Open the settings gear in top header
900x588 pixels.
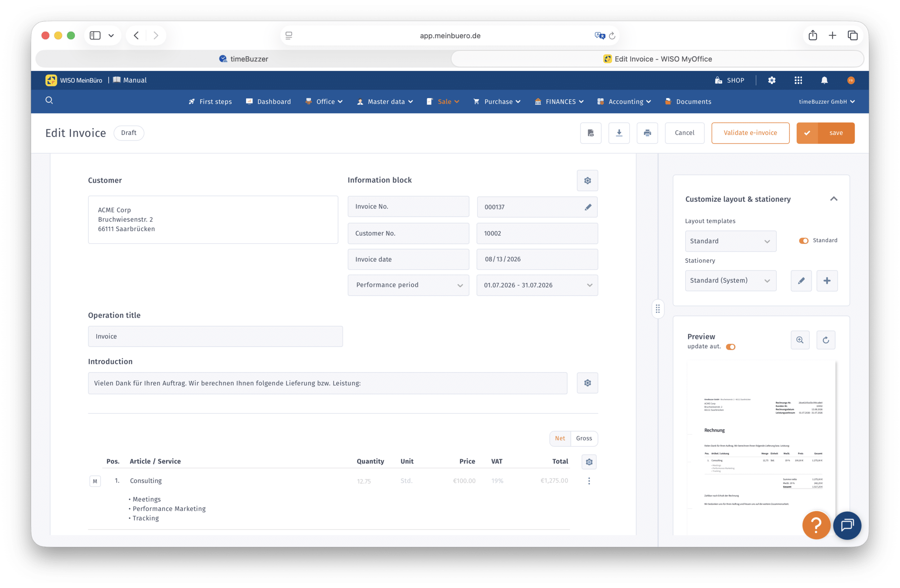click(771, 80)
